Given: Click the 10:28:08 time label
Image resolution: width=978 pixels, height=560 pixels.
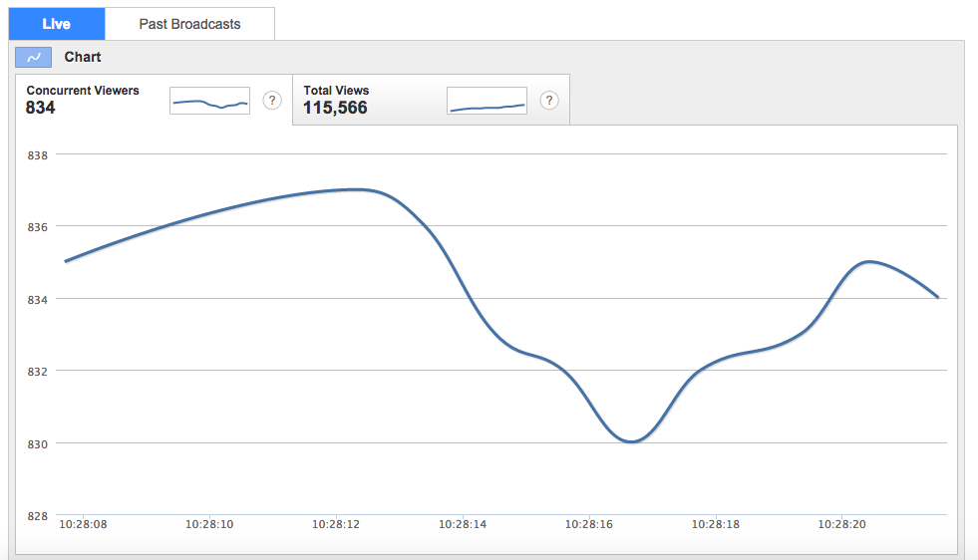Looking at the screenshot, I should (83, 524).
